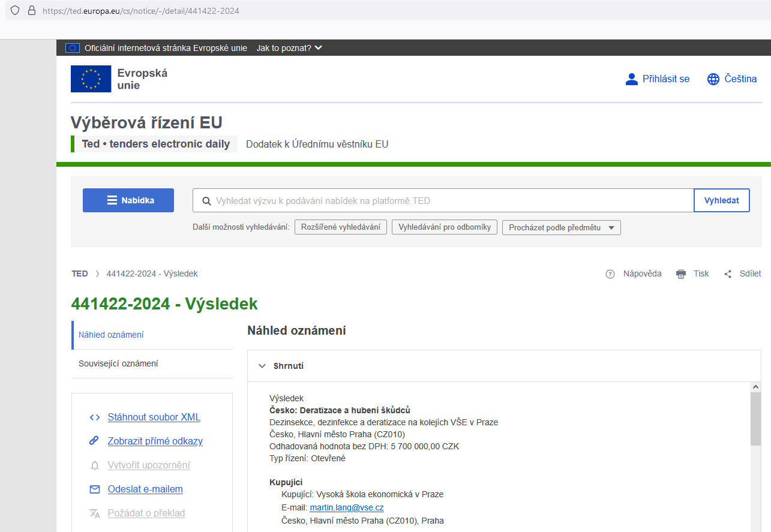
Task: Open the 'Procházet podle předmětu' dropdown
Action: point(561,228)
